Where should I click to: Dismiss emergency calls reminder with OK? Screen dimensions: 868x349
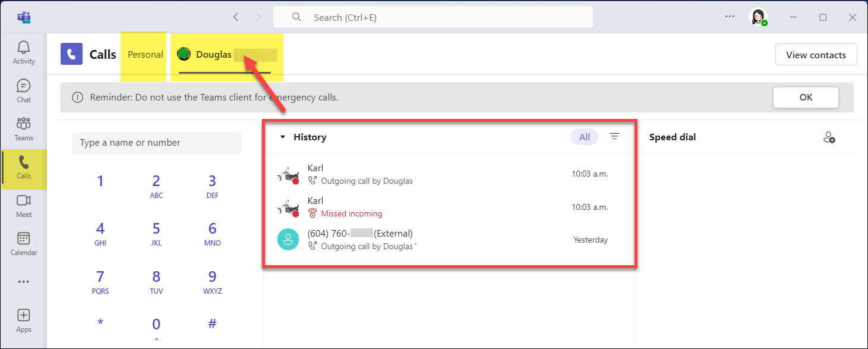point(806,97)
